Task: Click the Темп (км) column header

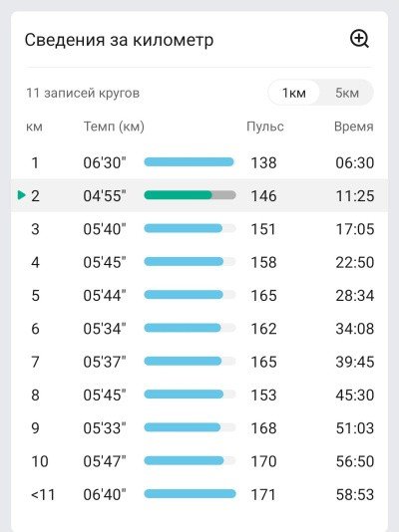Action: coord(114,127)
